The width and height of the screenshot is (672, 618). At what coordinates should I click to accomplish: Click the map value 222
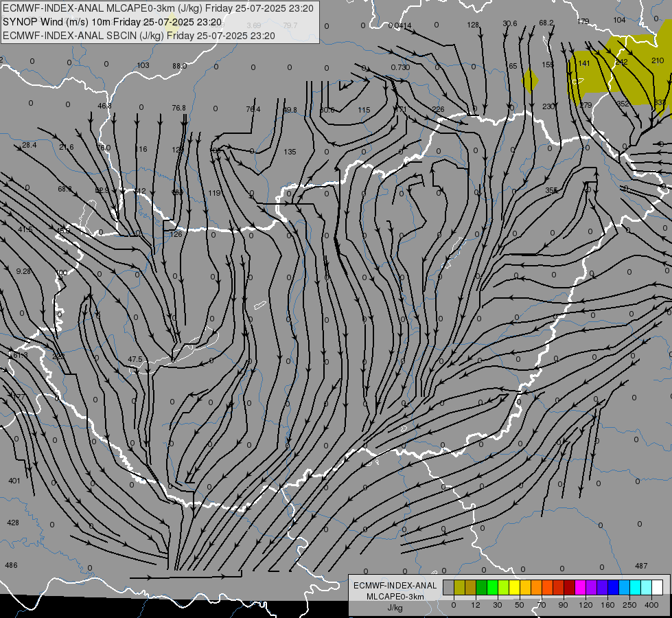58,356
